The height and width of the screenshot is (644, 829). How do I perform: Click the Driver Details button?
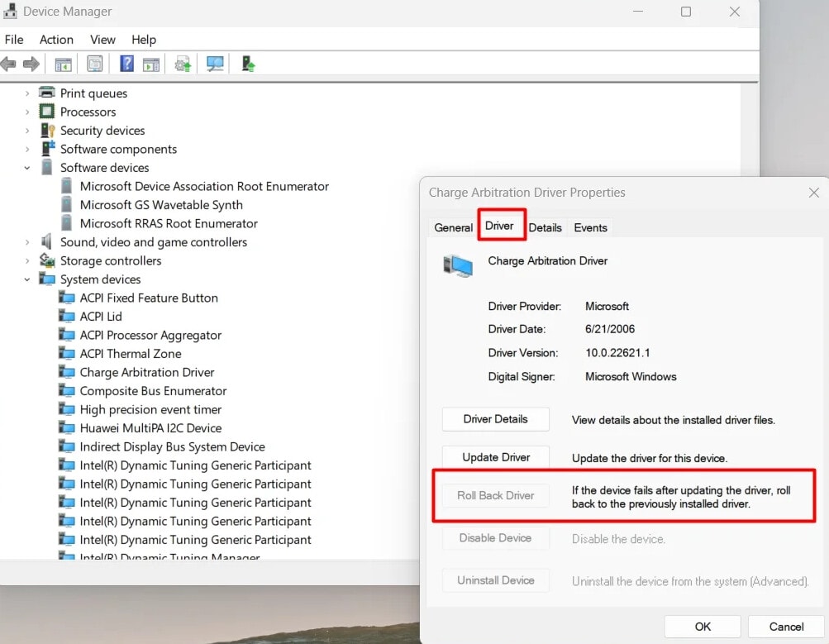pos(495,419)
